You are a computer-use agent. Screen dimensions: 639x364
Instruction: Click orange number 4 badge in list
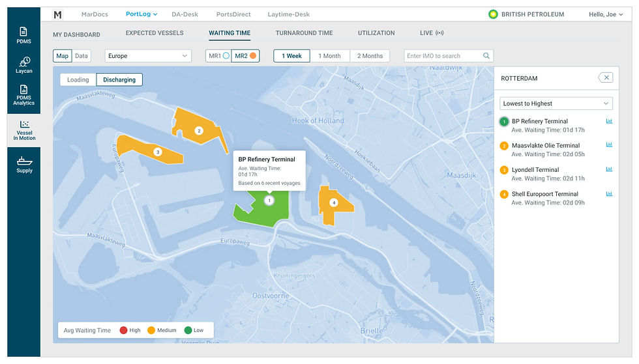click(x=504, y=194)
